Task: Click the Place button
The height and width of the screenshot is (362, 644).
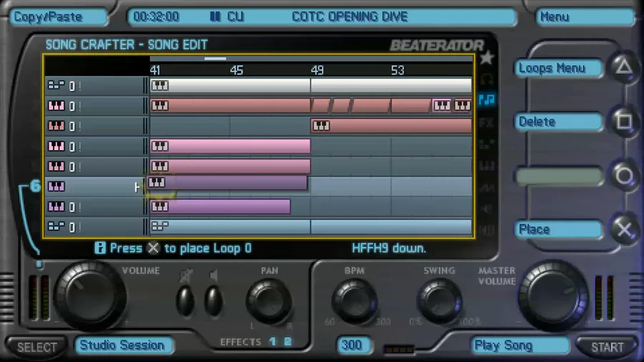Action: [558, 230]
